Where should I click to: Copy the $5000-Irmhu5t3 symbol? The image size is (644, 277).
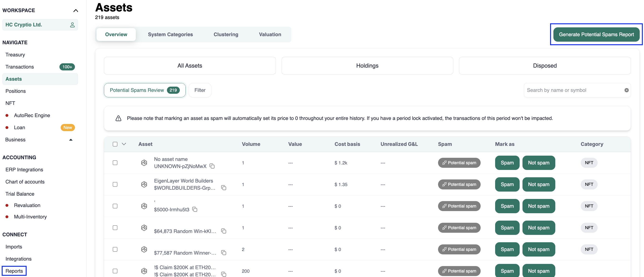195,209
